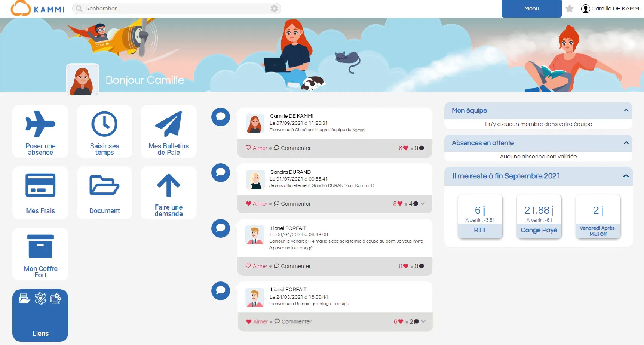644x345 pixels.
Task: Open the Mes Frais card tile
Action: [40, 192]
